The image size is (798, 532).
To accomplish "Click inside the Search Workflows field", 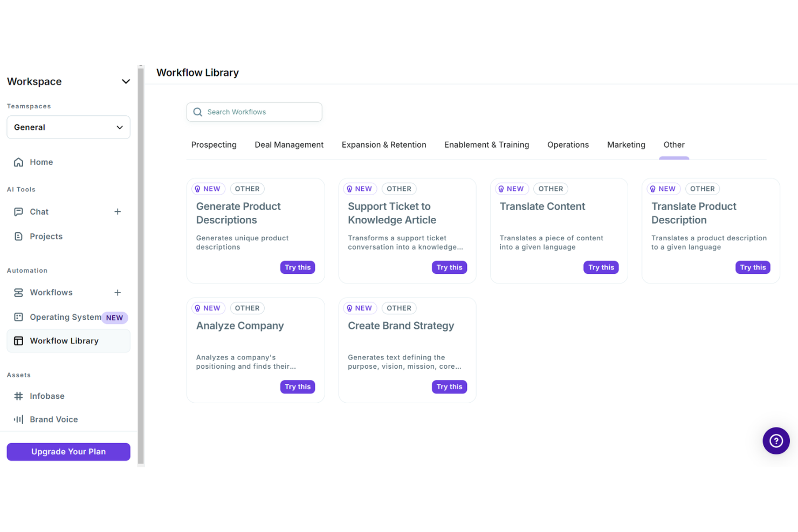I will (x=253, y=112).
